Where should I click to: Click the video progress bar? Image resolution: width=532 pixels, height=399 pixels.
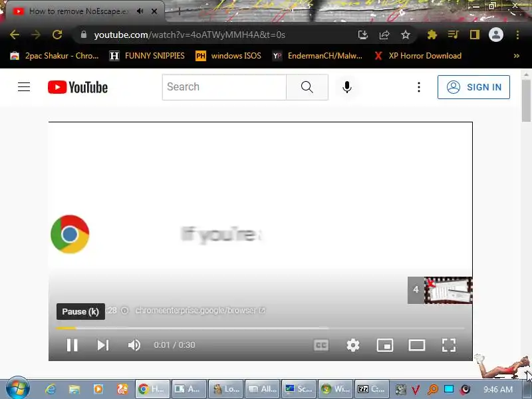click(x=260, y=328)
